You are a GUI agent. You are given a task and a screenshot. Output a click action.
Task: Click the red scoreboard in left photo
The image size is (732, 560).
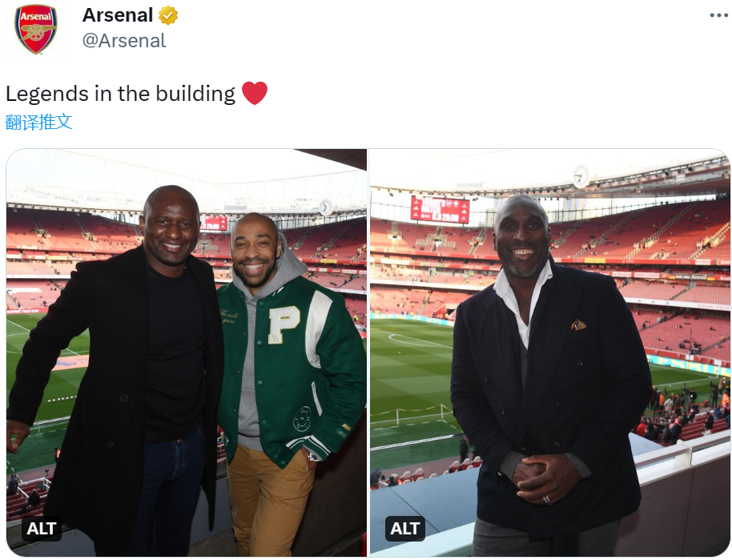click(x=214, y=224)
